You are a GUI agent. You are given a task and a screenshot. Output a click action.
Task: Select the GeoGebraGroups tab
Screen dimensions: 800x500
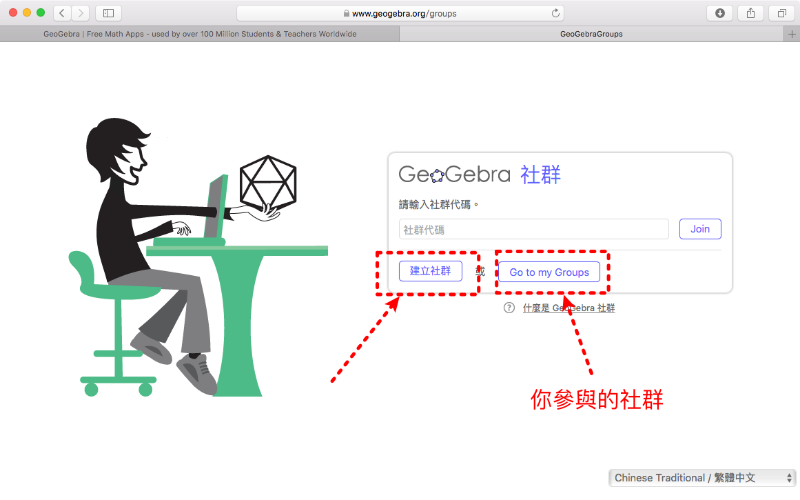pos(591,34)
